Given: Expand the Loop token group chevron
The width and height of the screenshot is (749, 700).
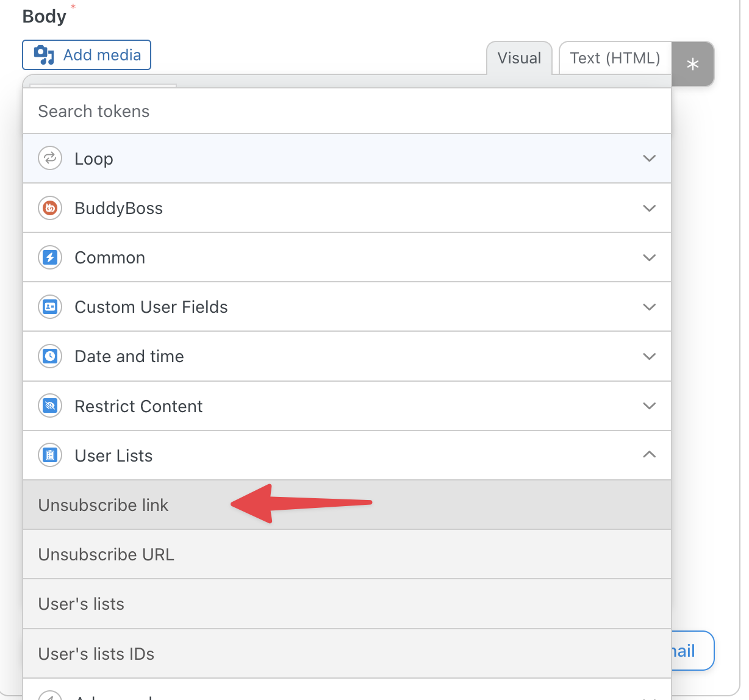Looking at the screenshot, I should [x=649, y=159].
